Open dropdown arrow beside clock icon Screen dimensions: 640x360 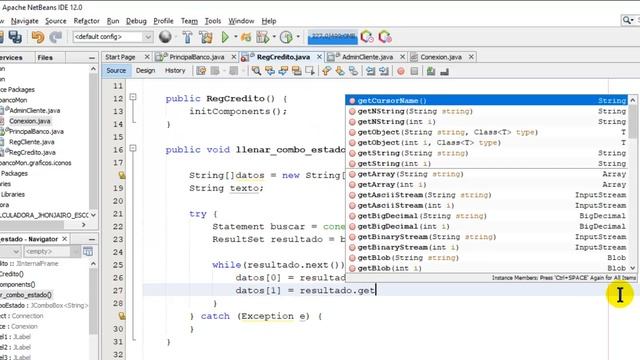298,37
